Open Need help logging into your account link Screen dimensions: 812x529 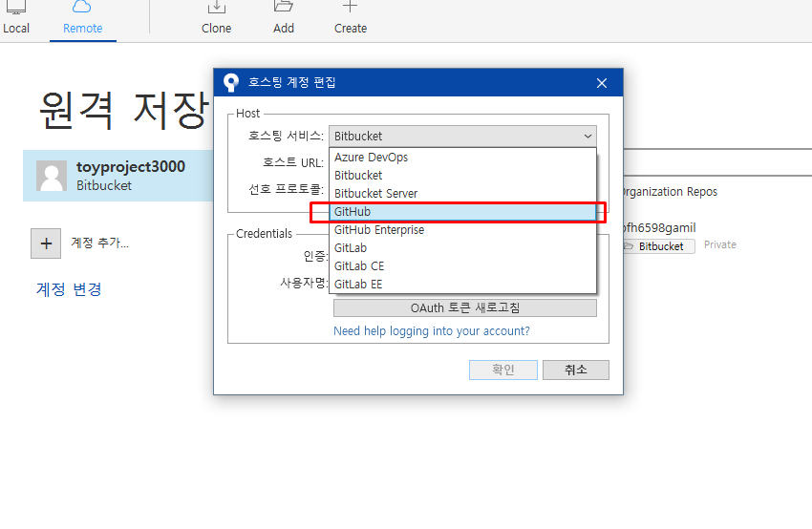[x=432, y=330]
